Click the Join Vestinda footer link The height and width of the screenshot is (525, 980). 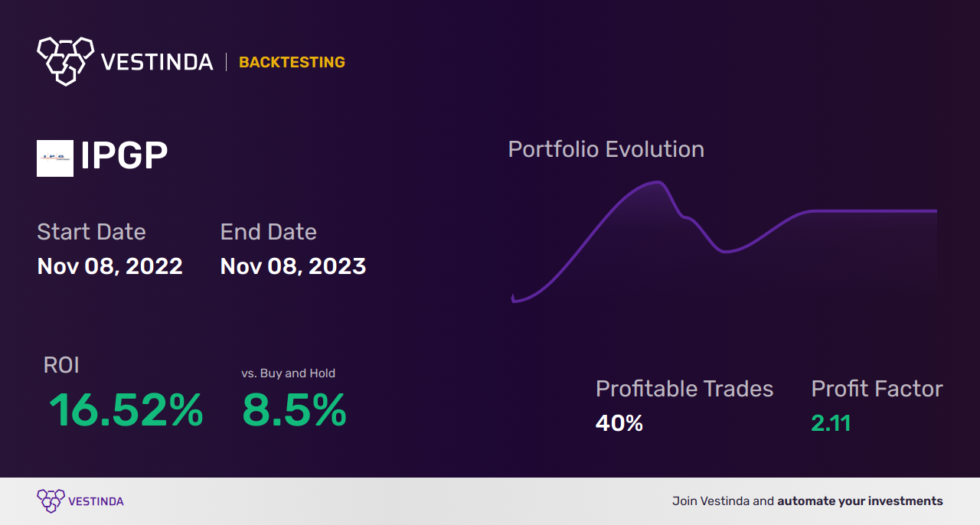(x=807, y=501)
